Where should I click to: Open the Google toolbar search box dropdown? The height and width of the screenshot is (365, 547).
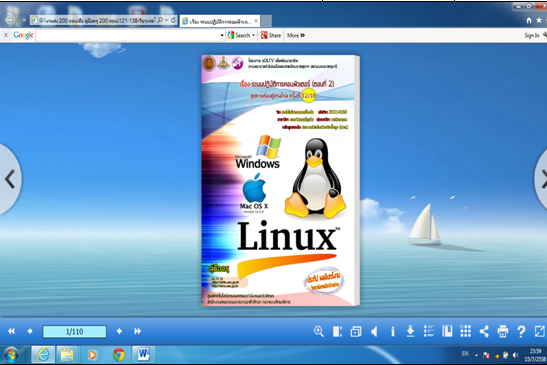coord(222,35)
